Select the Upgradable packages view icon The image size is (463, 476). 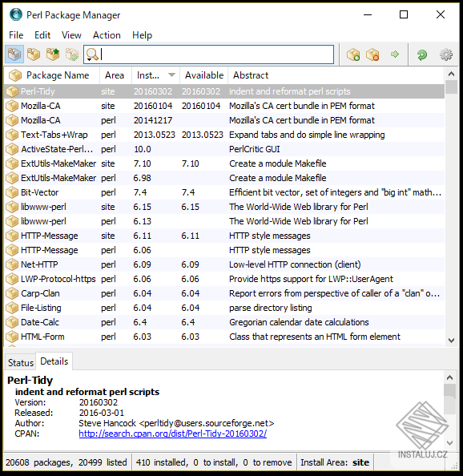53,54
